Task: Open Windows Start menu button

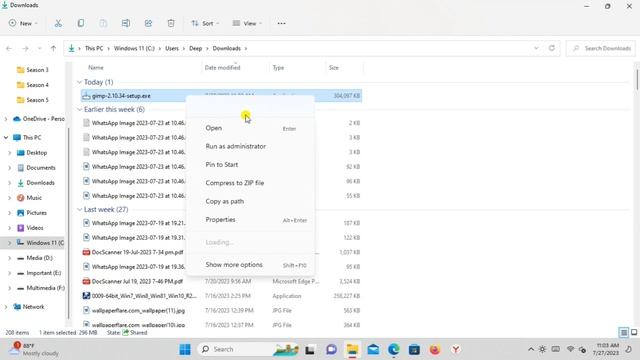Action: click(x=185, y=349)
